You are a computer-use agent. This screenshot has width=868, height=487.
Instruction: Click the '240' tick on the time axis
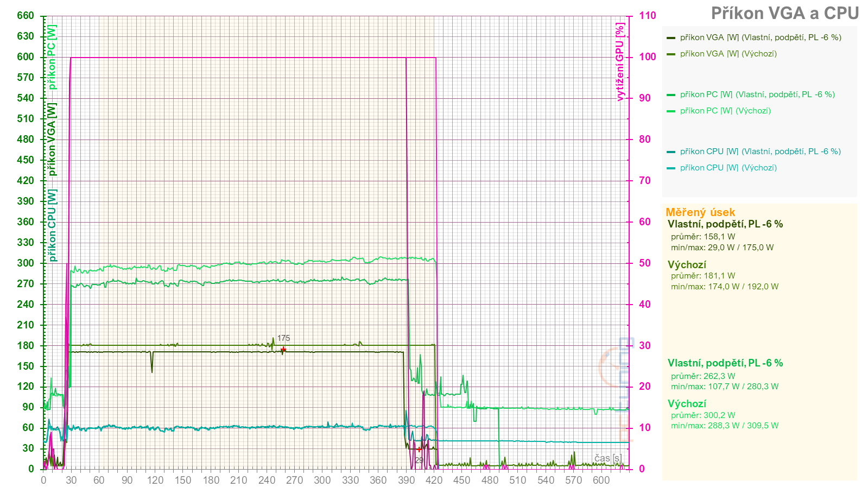pos(267,480)
